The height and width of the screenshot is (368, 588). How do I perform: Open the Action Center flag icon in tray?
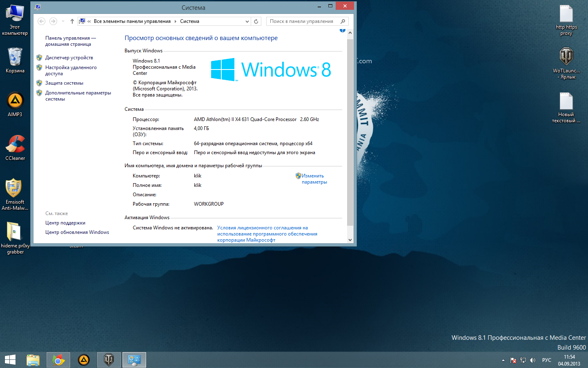tap(513, 360)
